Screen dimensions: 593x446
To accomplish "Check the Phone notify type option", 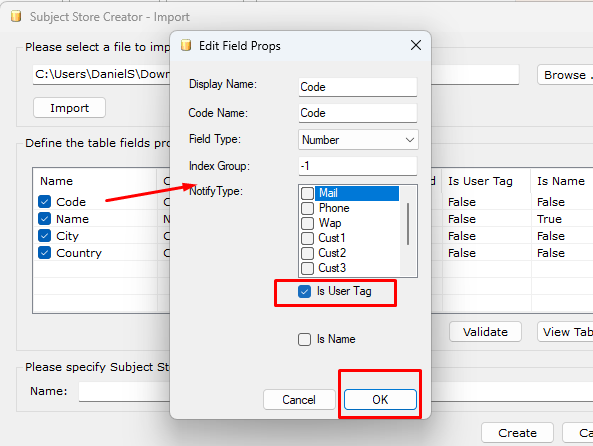I will pyautogui.click(x=307, y=208).
